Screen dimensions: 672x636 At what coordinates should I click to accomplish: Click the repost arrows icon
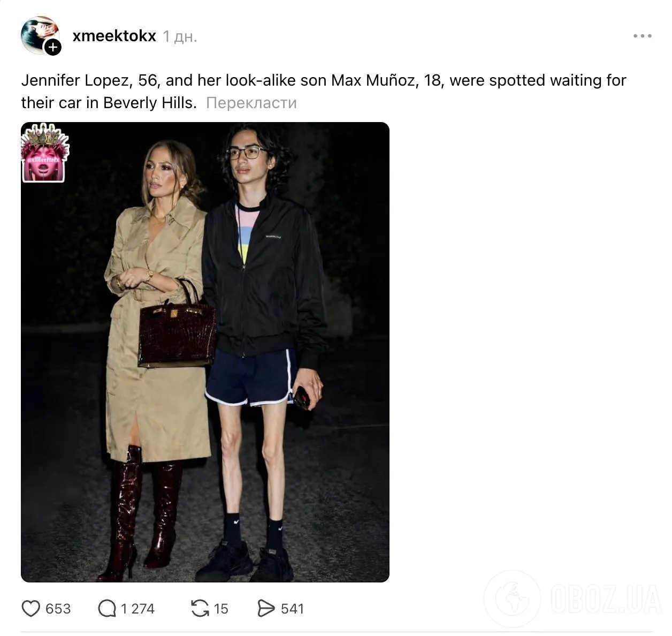200,609
